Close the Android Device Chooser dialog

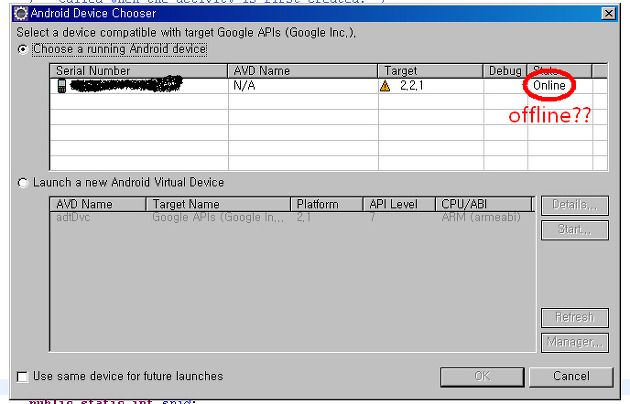[x=609, y=14]
